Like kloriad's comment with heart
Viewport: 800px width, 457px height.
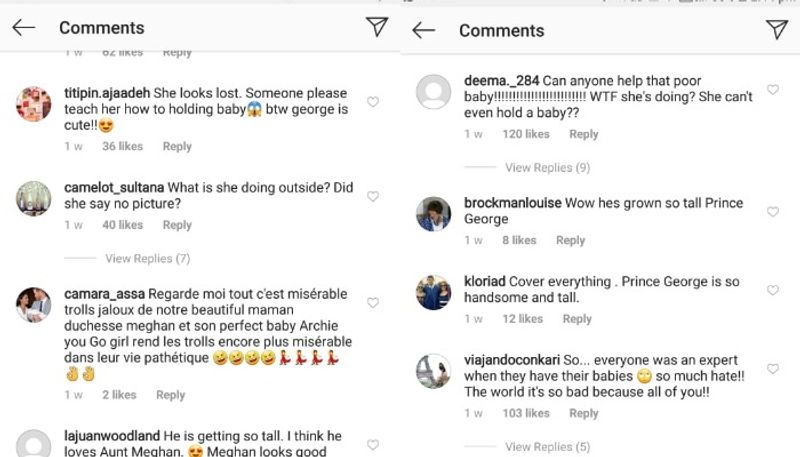click(773, 290)
